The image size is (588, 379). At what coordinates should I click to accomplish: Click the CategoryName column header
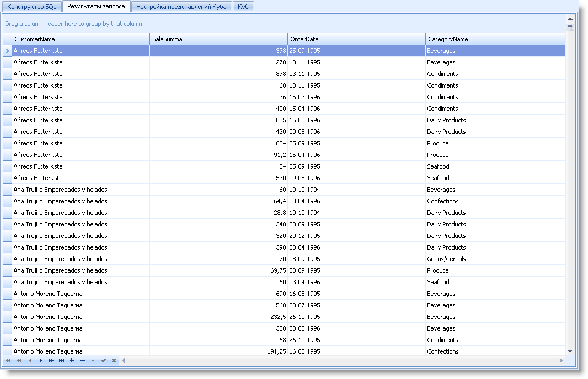click(x=495, y=39)
